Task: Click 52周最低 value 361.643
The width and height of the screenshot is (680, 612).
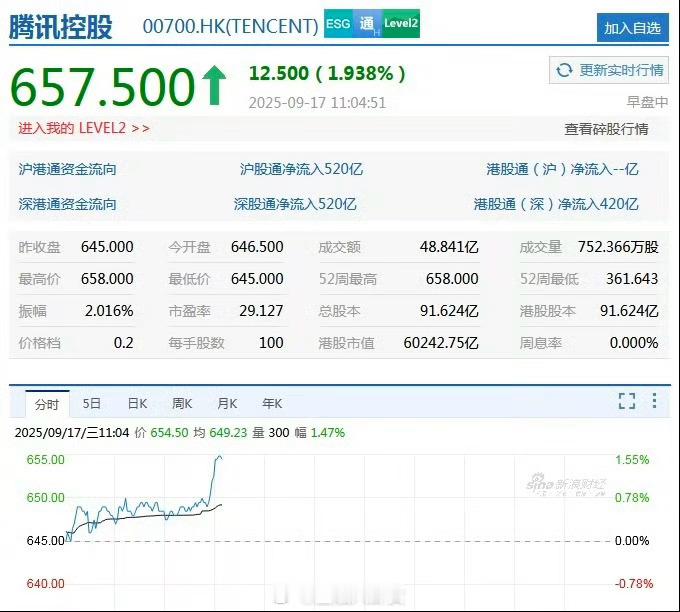Action: (x=632, y=278)
